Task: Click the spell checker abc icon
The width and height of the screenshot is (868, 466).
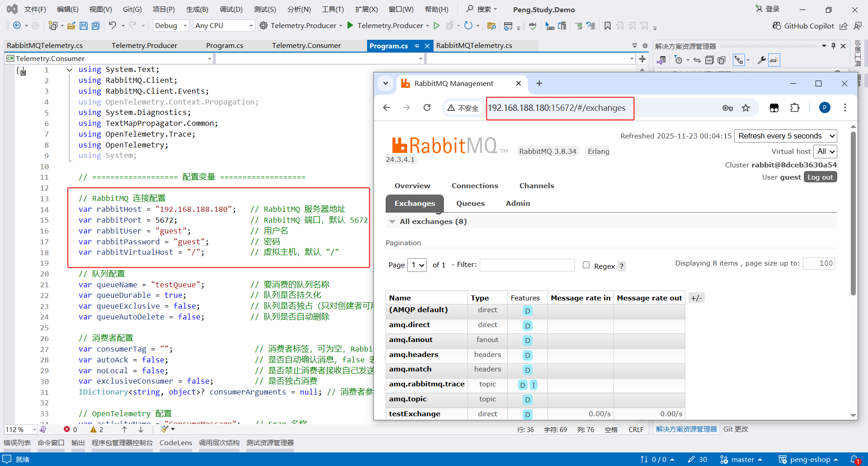Action: pyautogui.click(x=533, y=26)
